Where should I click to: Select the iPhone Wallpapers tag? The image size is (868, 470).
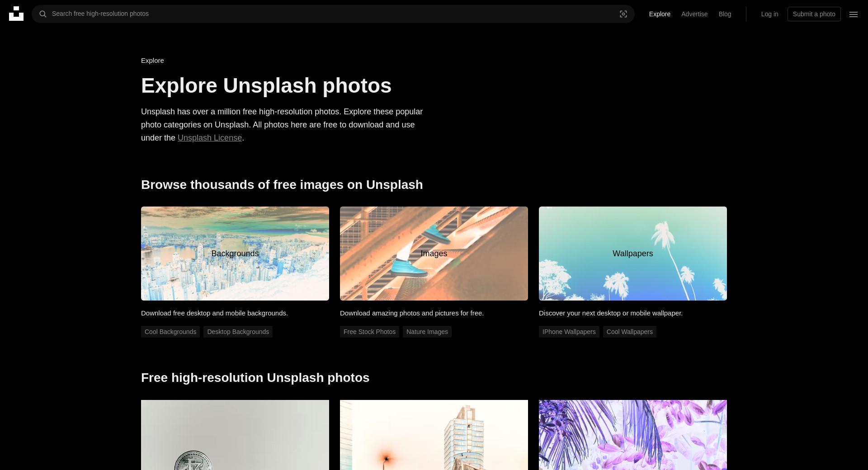coord(569,332)
